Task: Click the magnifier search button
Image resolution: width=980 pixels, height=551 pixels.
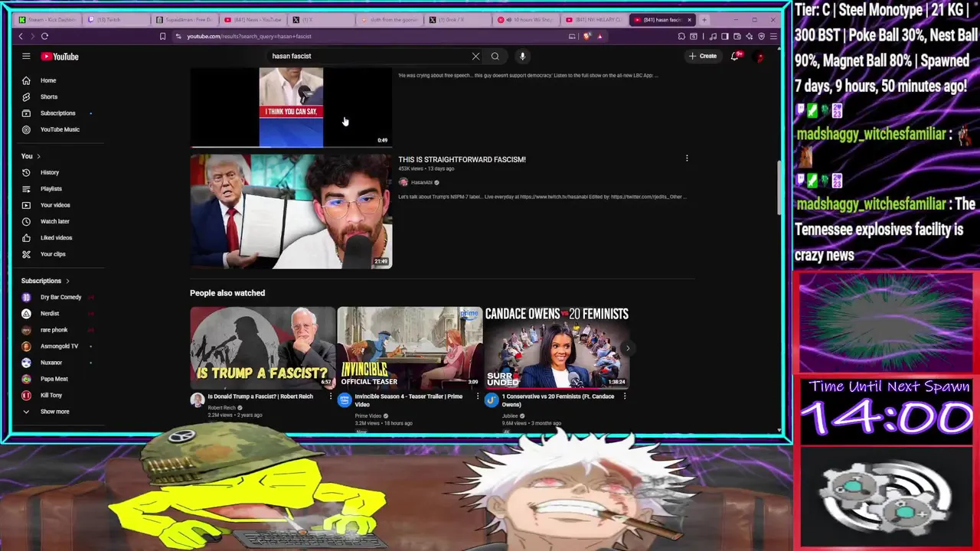Action: click(495, 56)
